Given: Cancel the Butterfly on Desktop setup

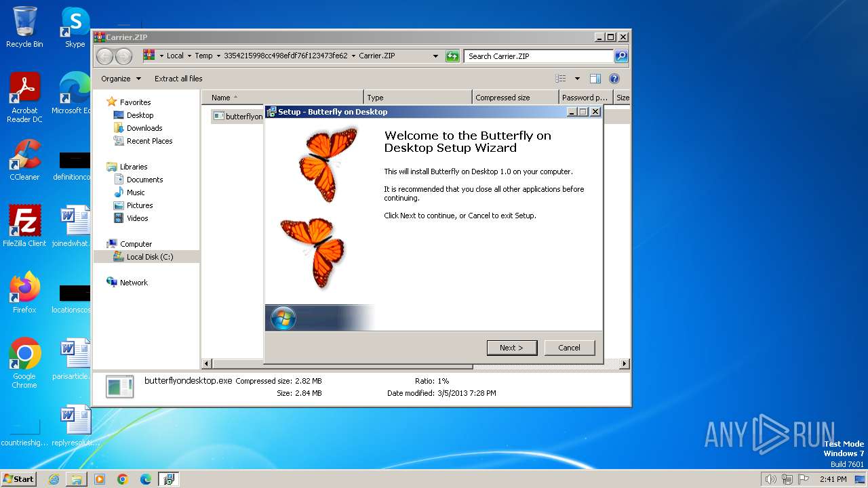Looking at the screenshot, I should (x=569, y=348).
